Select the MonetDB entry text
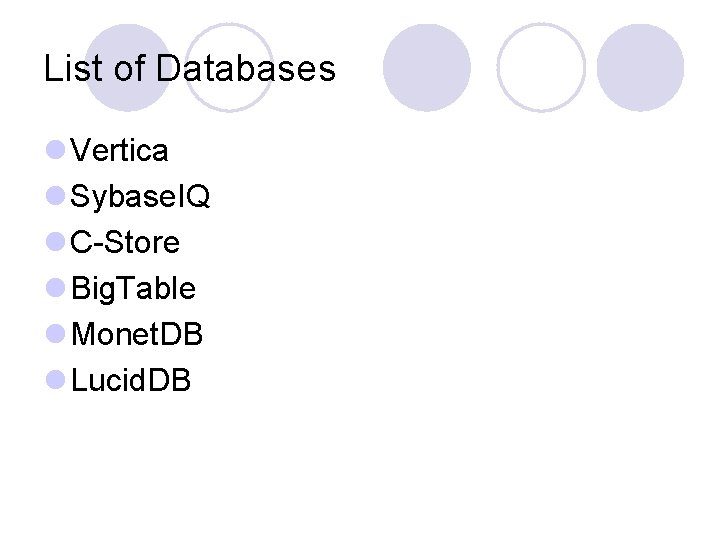The width and height of the screenshot is (720, 540). click(137, 334)
